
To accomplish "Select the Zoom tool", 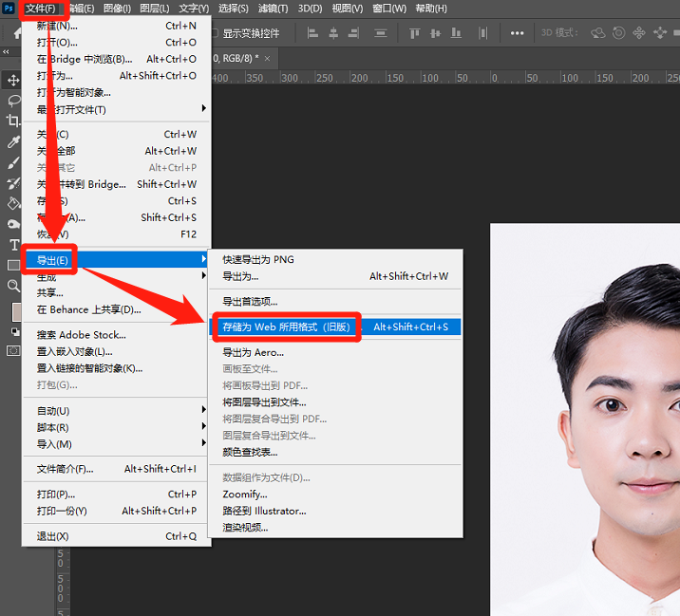I will [13, 286].
